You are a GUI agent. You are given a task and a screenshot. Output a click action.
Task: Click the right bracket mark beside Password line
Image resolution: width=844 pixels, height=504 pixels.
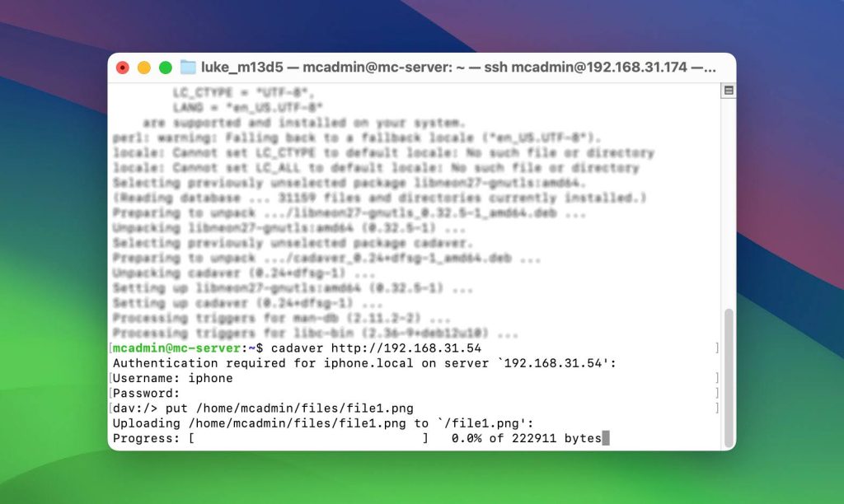tap(717, 393)
